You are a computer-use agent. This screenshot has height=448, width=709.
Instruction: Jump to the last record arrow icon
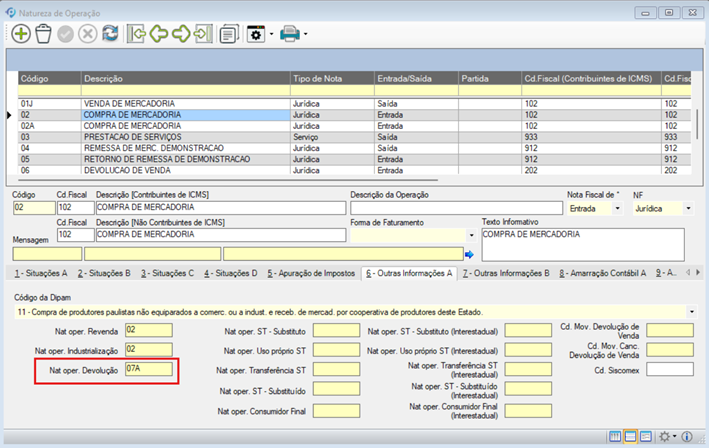pyautogui.click(x=203, y=34)
